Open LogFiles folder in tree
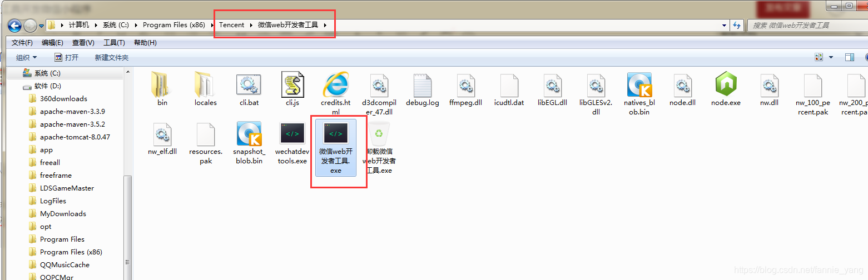Image resolution: width=868 pixels, height=280 pixels. (x=53, y=201)
